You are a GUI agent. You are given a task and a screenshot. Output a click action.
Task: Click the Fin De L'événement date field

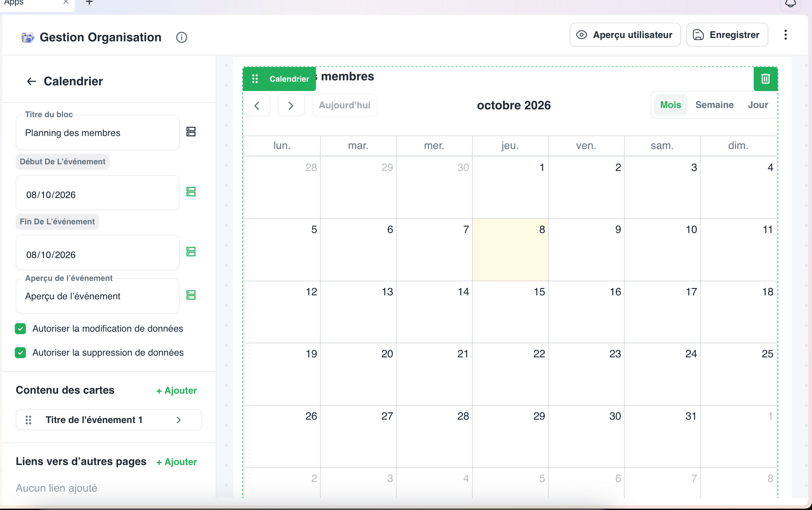pos(97,253)
